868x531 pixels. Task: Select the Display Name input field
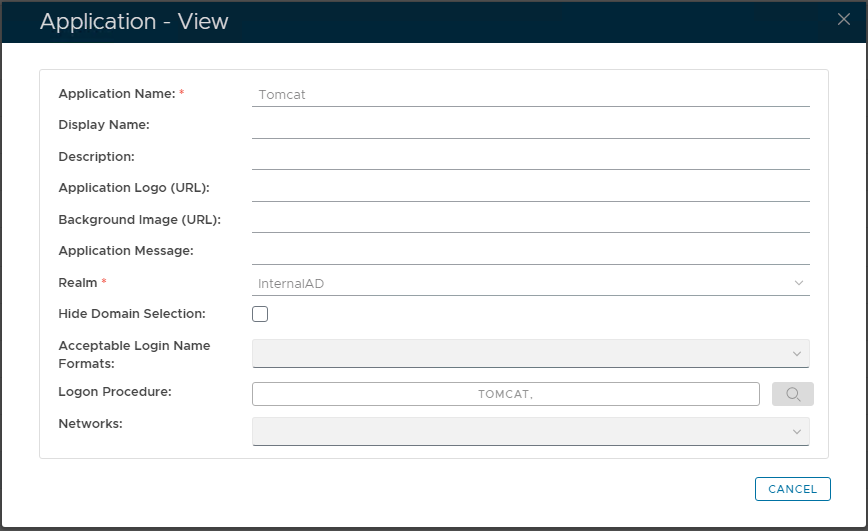(x=530, y=126)
